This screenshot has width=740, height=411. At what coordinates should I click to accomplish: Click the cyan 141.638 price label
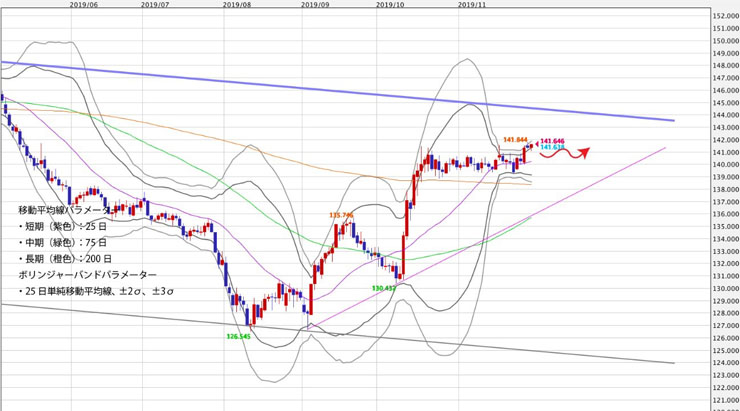tap(552, 147)
